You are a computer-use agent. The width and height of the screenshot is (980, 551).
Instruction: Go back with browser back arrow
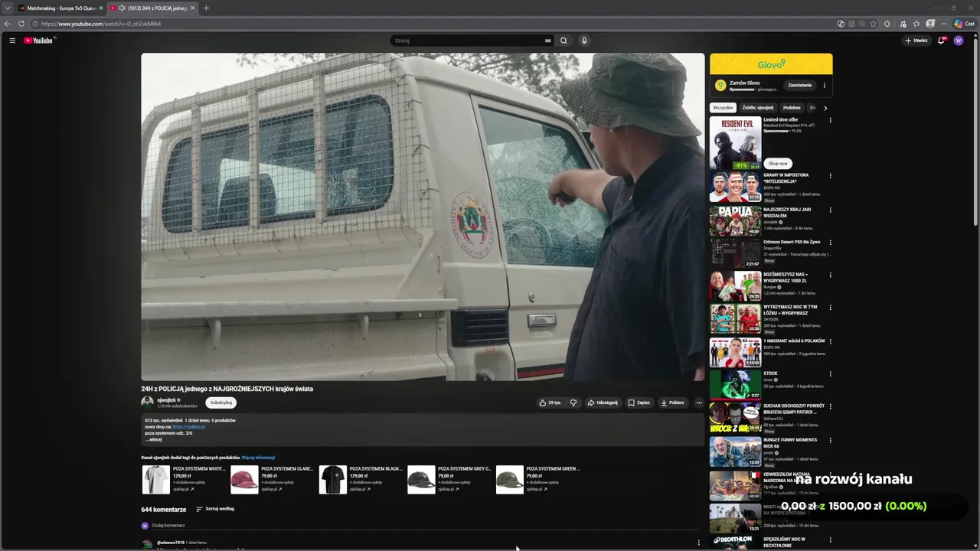pos(8,24)
